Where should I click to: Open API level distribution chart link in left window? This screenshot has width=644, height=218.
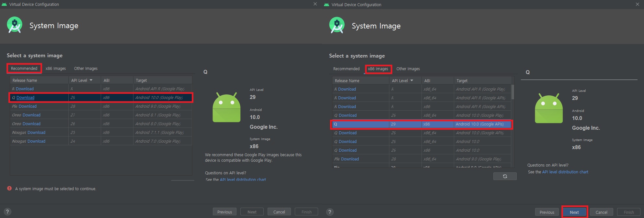tap(243, 180)
